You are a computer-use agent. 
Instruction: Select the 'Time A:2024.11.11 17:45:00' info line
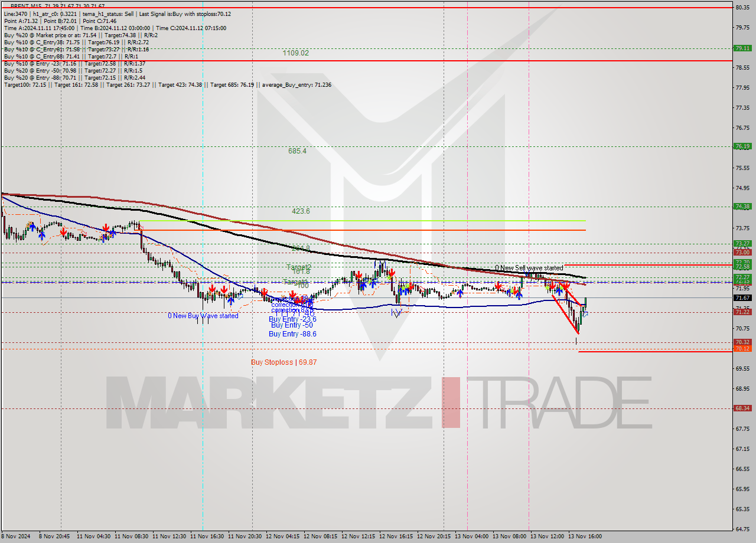(115, 28)
